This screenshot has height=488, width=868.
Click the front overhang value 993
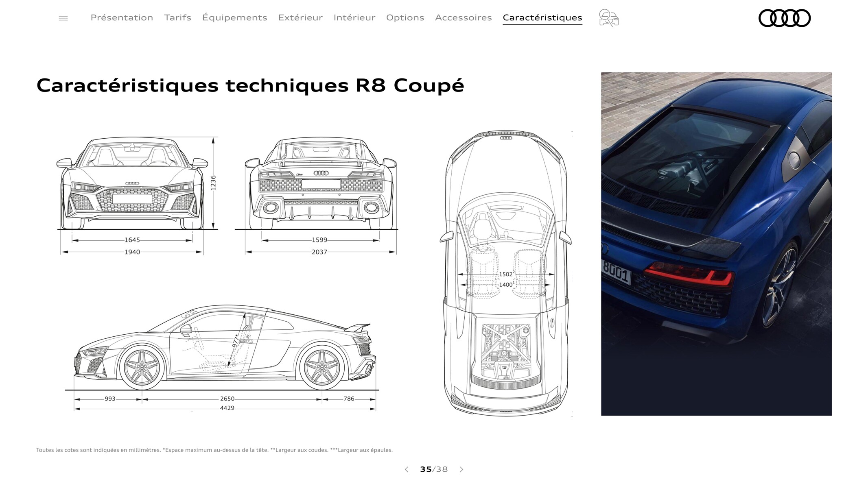(x=110, y=399)
